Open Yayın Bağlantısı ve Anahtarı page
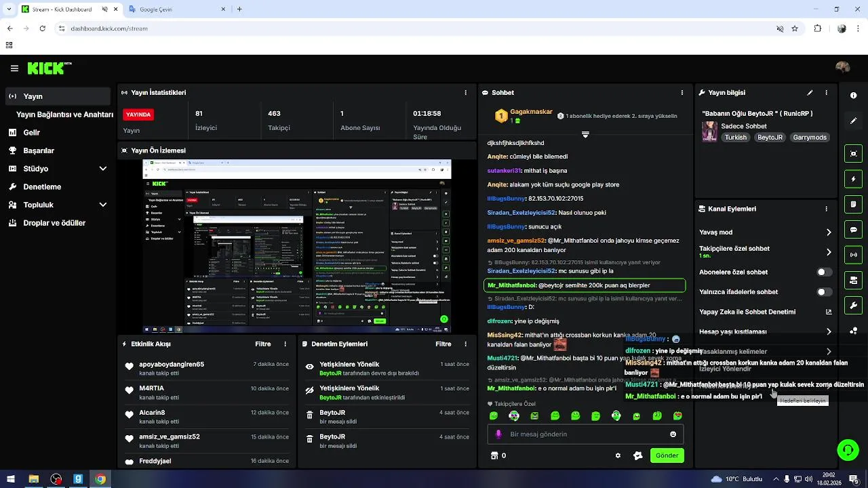The image size is (868, 488). click(64, 115)
